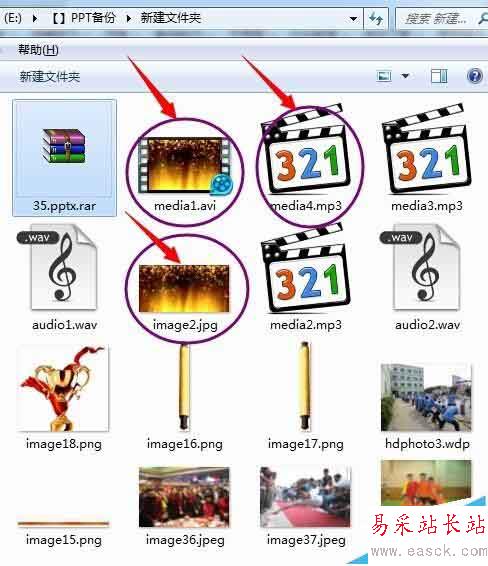Open the blue help icon
The width and height of the screenshot is (488, 566).
point(475,76)
